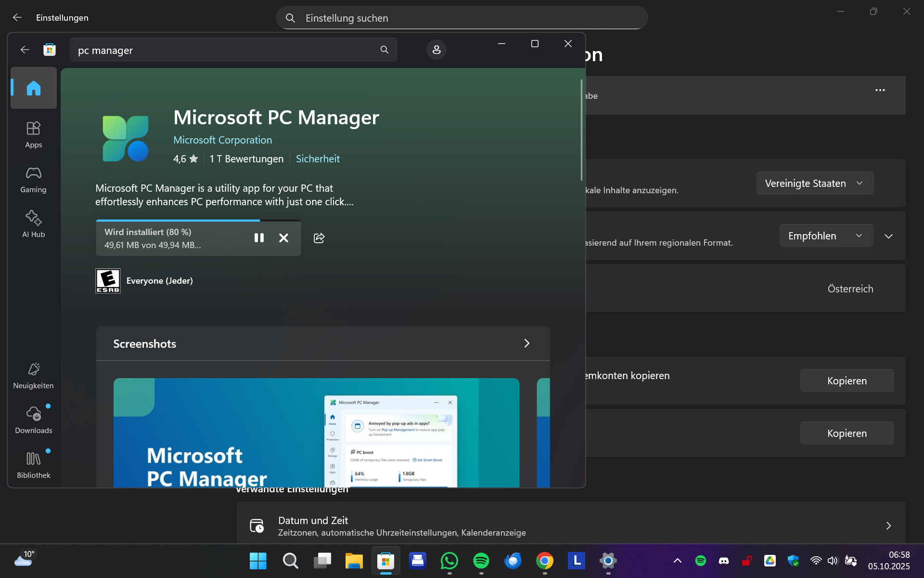Open Downloads in Store sidebar
Viewport: 924px width, 578px height.
click(x=33, y=420)
